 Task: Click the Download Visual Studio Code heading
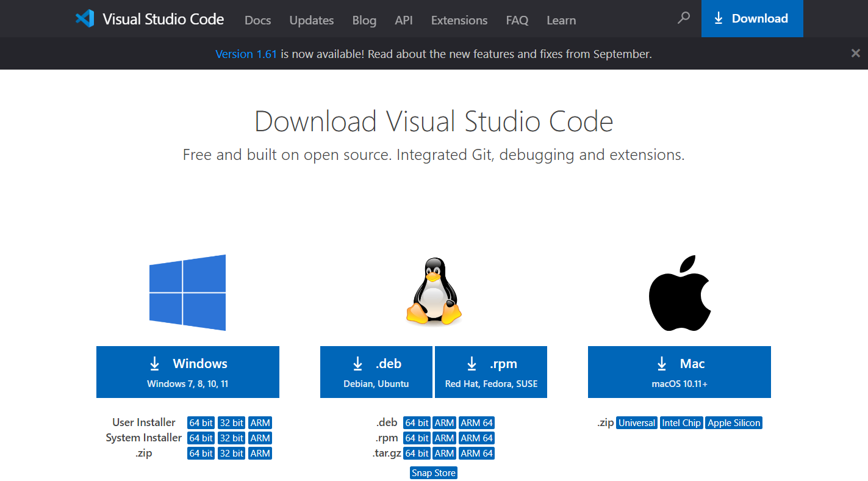(434, 121)
